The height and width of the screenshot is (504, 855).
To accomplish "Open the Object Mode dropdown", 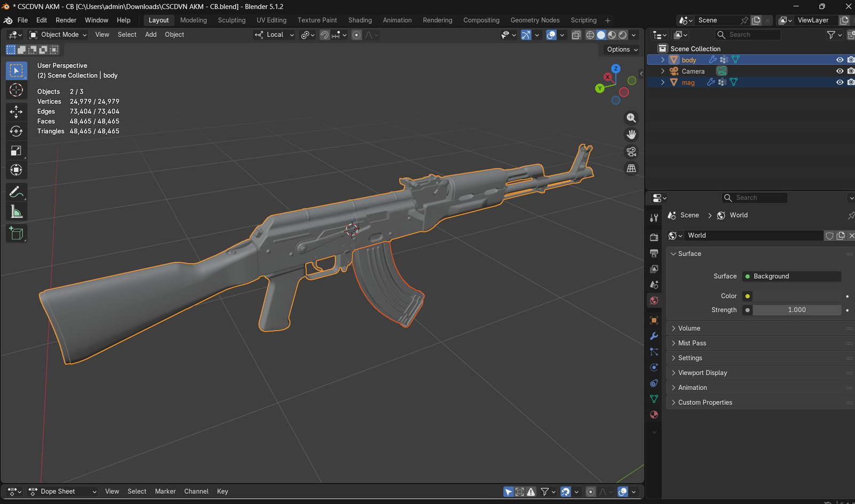I will tap(58, 35).
